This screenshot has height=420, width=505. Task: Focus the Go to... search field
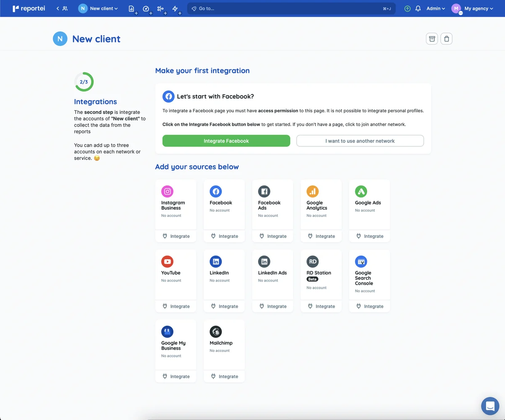click(291, 8)
